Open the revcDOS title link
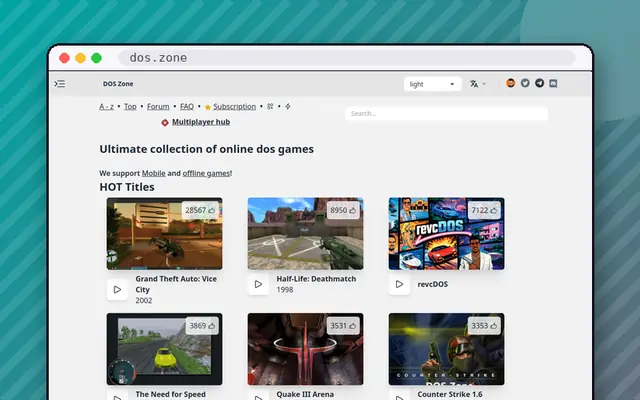Screen dimensions: 640x400 point(433,284)
